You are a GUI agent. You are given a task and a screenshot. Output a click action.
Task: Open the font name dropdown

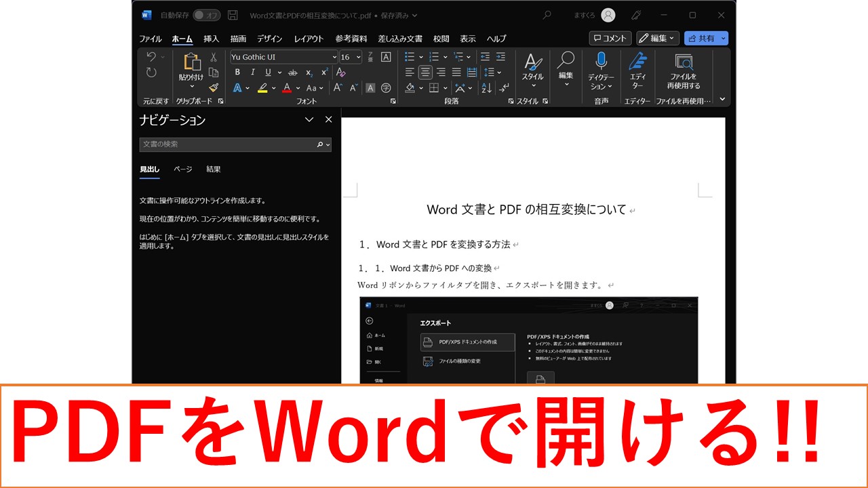pyautogui.click(x=334, y=57)
